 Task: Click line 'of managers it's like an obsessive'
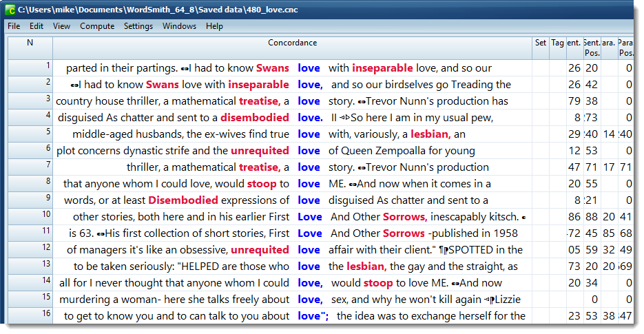[x=293, y=249]
